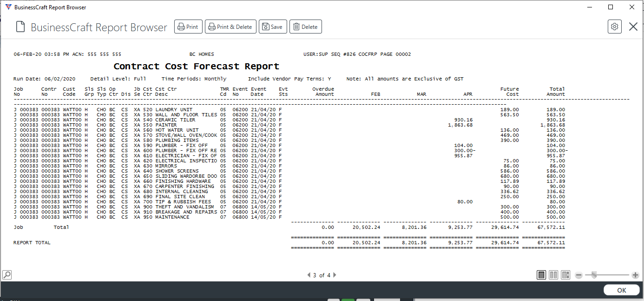Click the zoom slider handle

[594, 275]
